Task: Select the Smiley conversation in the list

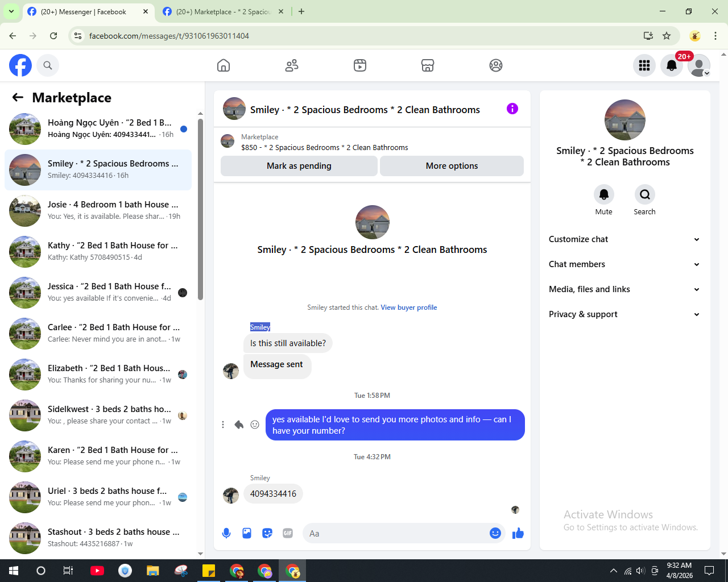Action: [x=98, y=170]
